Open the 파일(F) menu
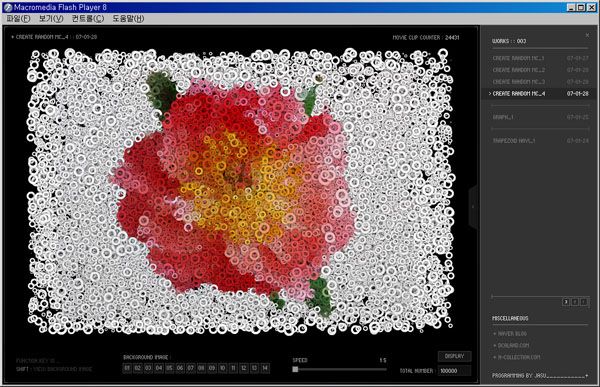 pos(18,18)
